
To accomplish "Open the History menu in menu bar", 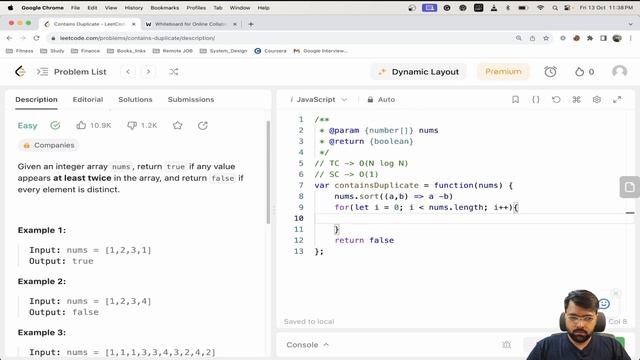I will click(133, 8).
